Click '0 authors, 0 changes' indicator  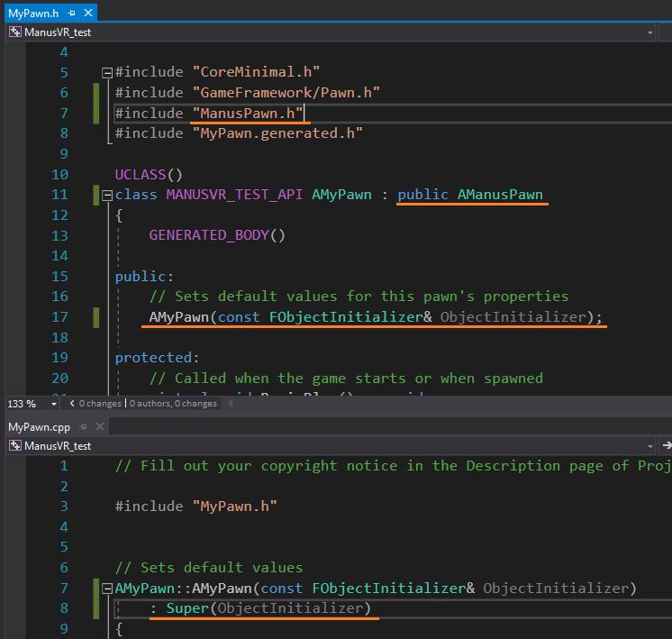tap(173, 404)
